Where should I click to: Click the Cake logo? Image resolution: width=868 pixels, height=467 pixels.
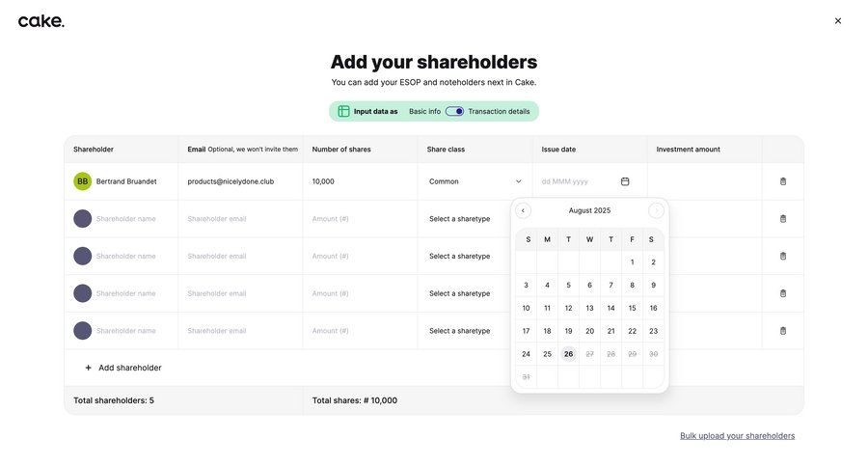[x=41, y=21]
